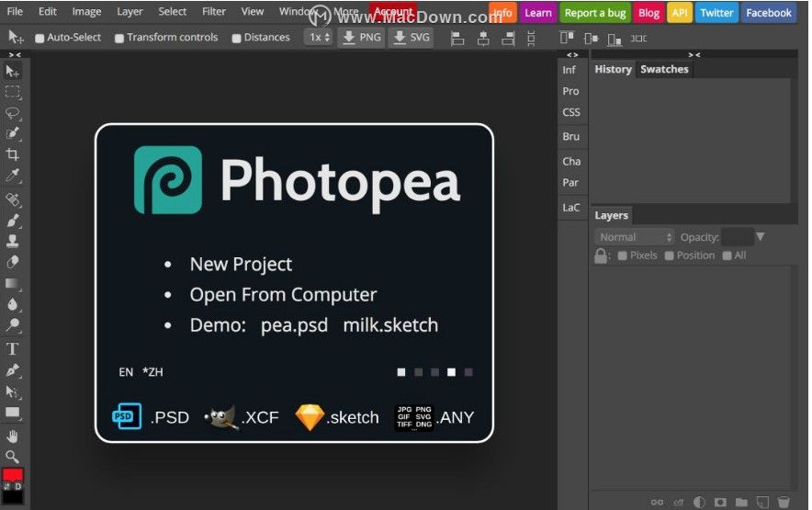Image resolution: width=812 pixels, height=510 pixels.
Task: Select the Gradient tool
Action: pos(13,283)
